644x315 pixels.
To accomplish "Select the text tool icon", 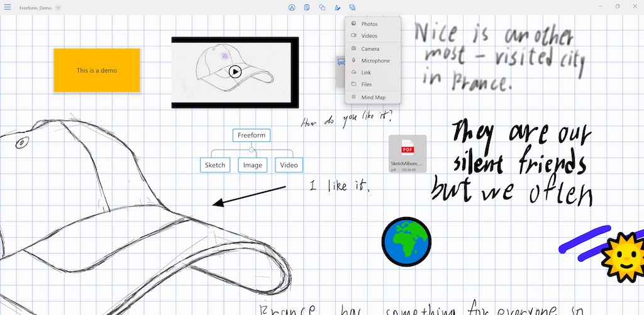I will click(291, 8).
